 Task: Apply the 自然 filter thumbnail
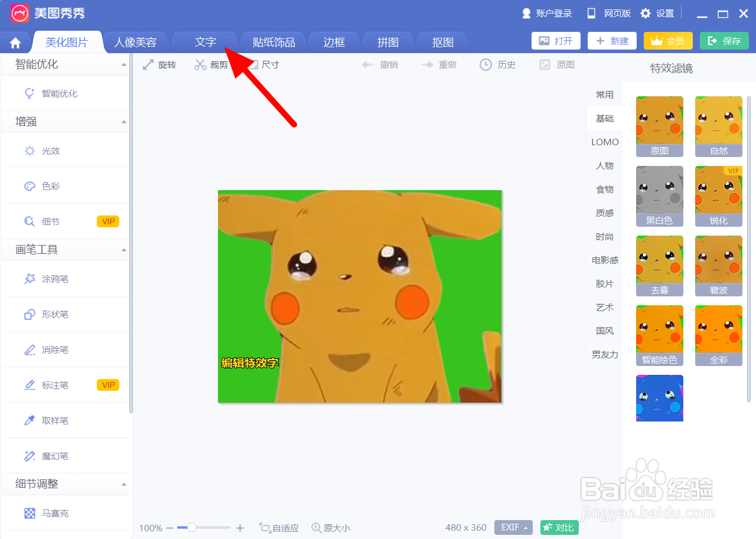(719, 126)
